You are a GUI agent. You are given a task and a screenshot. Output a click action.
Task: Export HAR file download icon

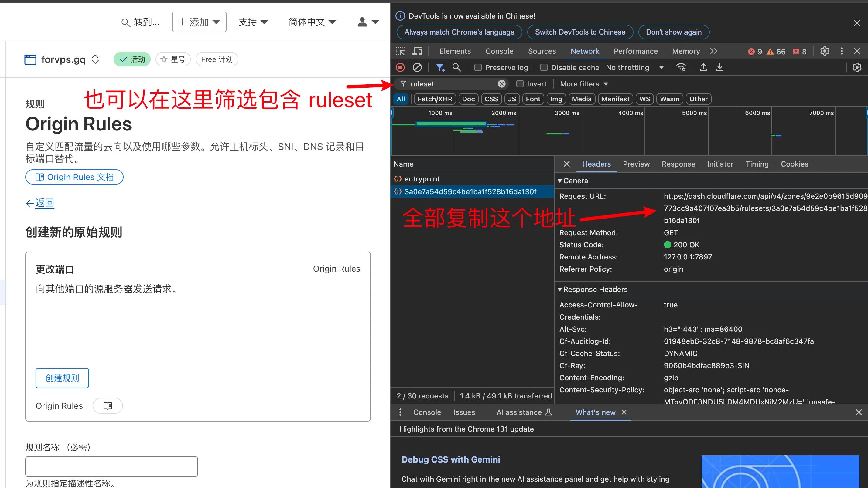720,67
